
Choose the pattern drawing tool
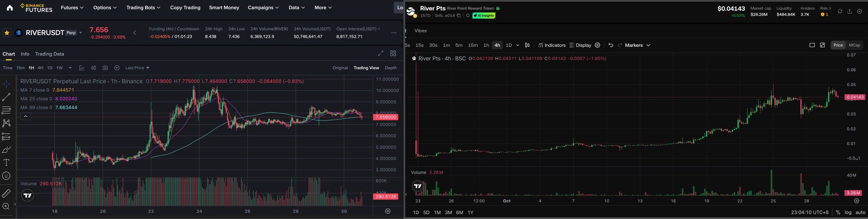point(6,123)
